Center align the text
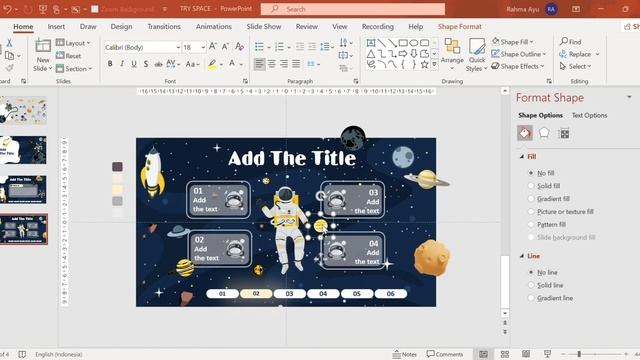This screenshot has height=360, width=640. tap(271, 64)
